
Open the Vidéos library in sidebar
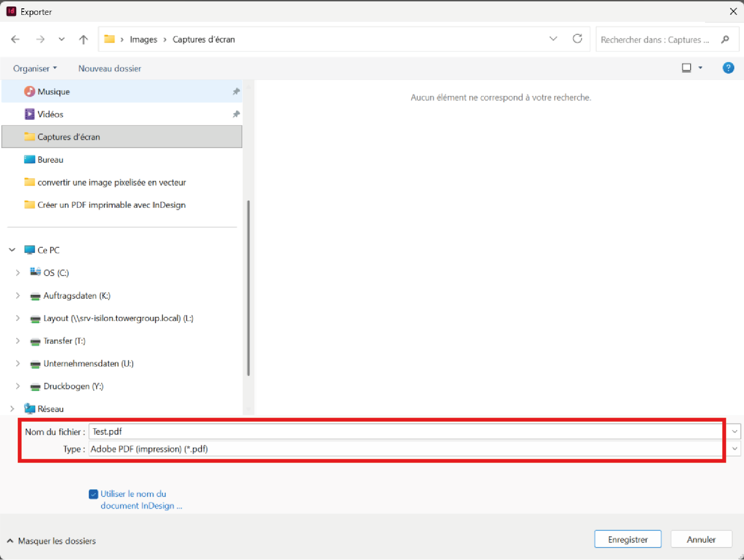[50, 114]
